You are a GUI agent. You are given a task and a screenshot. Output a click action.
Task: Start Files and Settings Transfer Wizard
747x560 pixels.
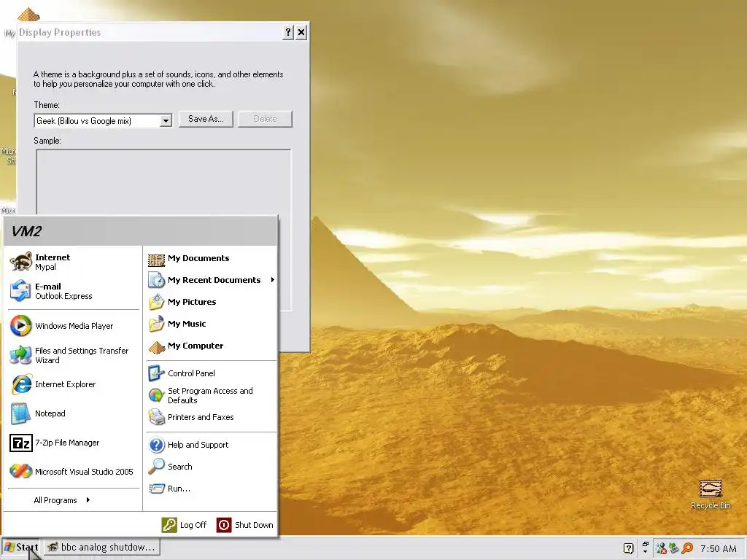(74, 355)
